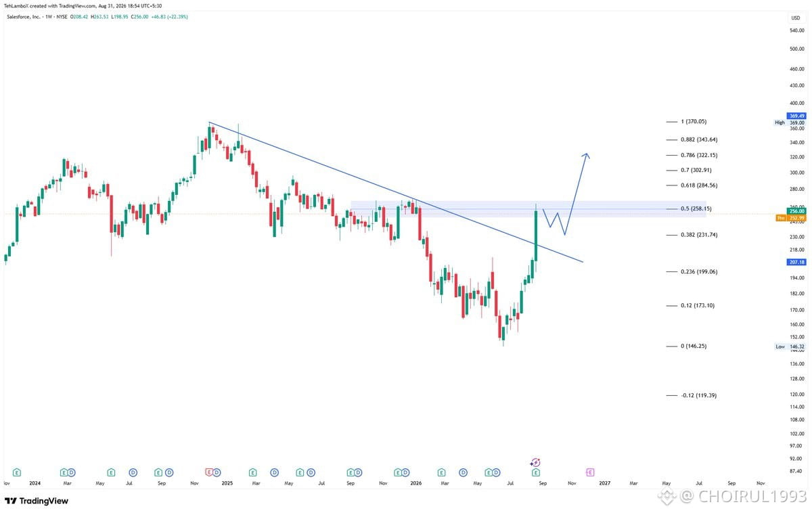The width and height of the screenshot is (812, 513).
Task: Click the lone earnings marker above May 2024
Action: [x=111, y=472]
